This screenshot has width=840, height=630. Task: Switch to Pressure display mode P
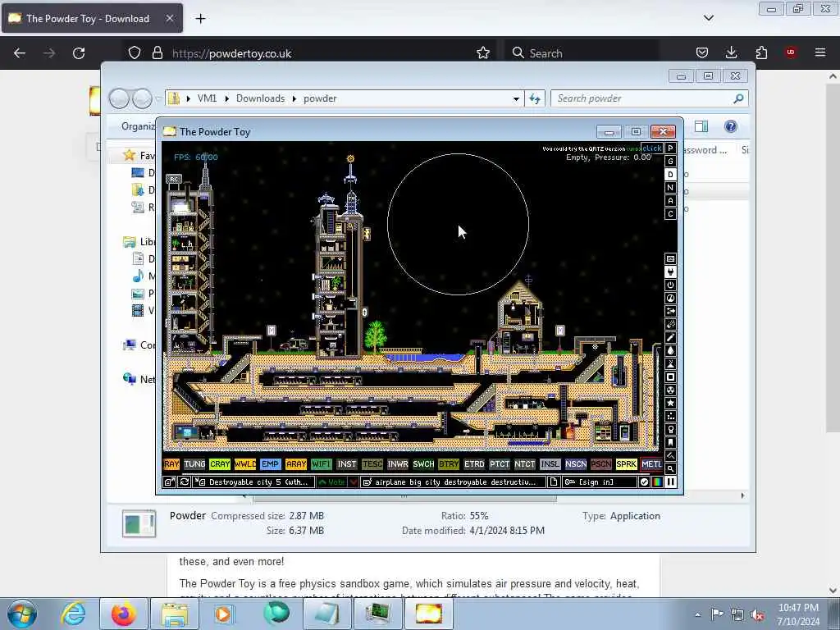point(670,148)
